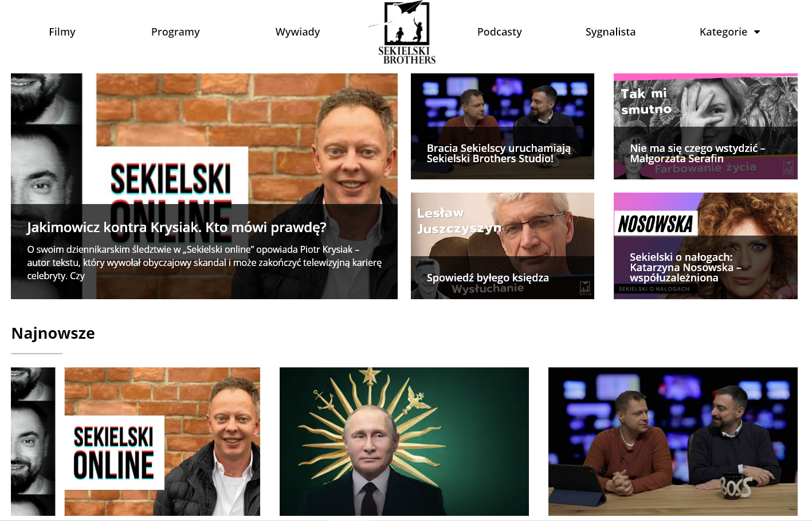This screenshot has width=812, height=521.
Task: Open Nie ma się czego wstydzić article
Action: point(697,154)
